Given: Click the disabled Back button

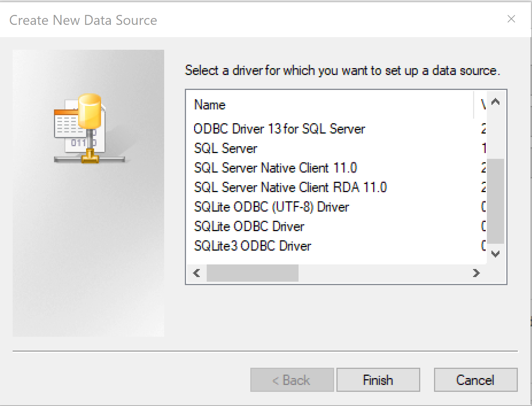Looking at the screenshot, I should click(292, 380).
